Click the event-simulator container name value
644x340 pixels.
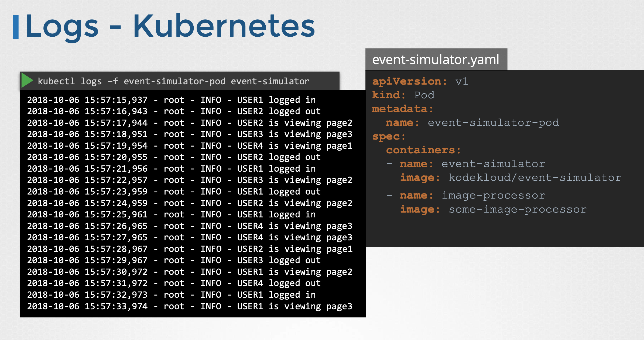pos(493,164)
